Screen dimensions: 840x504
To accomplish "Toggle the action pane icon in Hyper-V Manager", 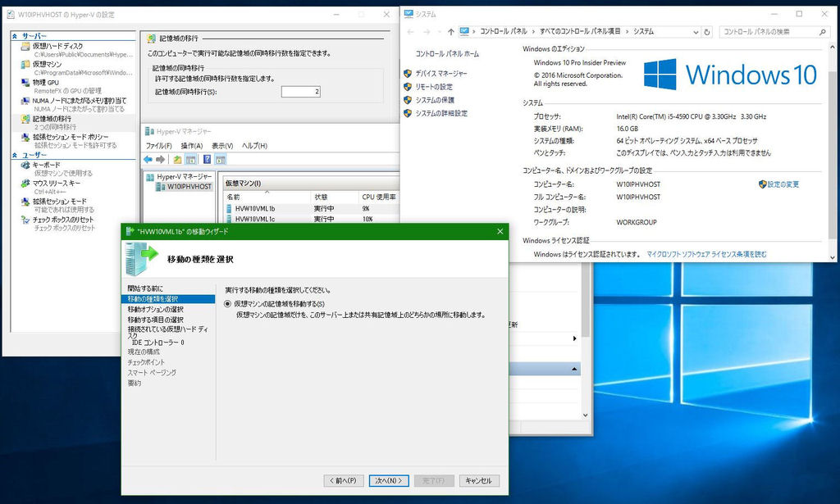I will tap(220, 160).
